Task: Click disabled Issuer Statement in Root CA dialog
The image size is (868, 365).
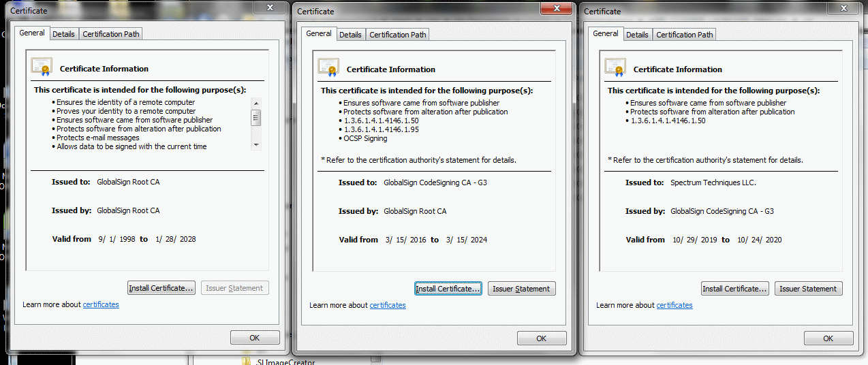Action: click(235, 288)
